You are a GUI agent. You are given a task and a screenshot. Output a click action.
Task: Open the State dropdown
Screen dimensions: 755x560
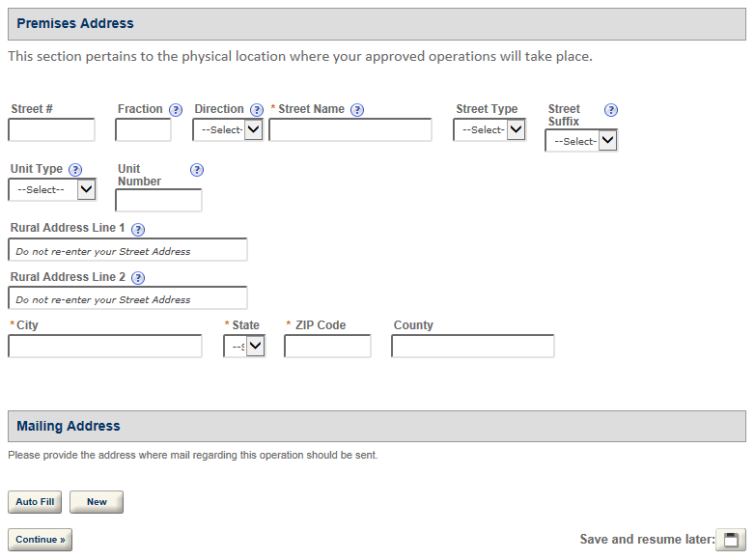[x=244, y=347]
